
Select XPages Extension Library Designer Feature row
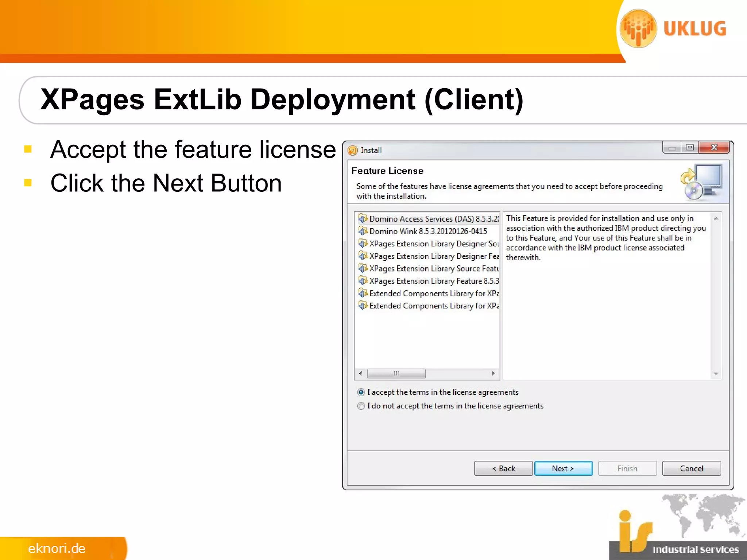tap(429, 256)
